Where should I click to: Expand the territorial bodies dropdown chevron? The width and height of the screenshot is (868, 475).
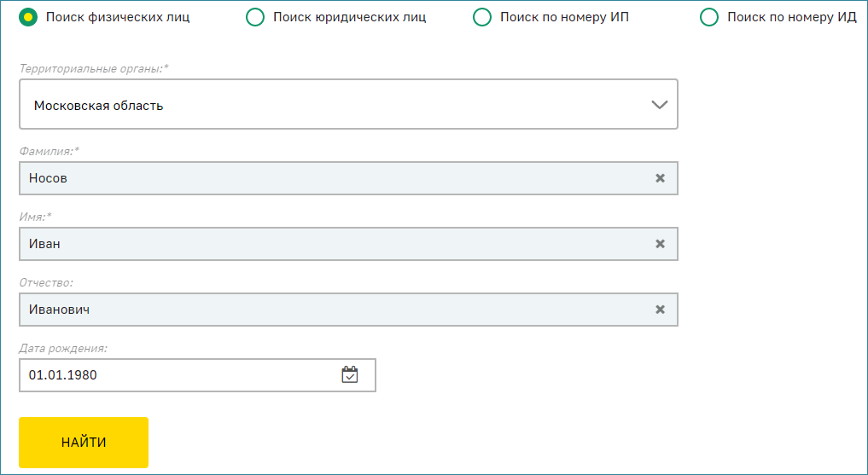[x=659, y=105]
